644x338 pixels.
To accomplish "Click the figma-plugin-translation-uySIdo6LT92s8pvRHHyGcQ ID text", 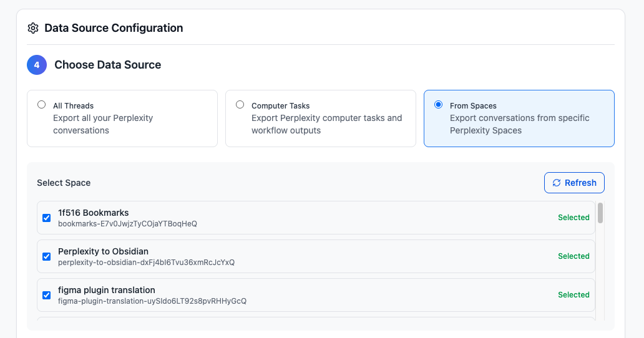I will (x=152, y=301).
